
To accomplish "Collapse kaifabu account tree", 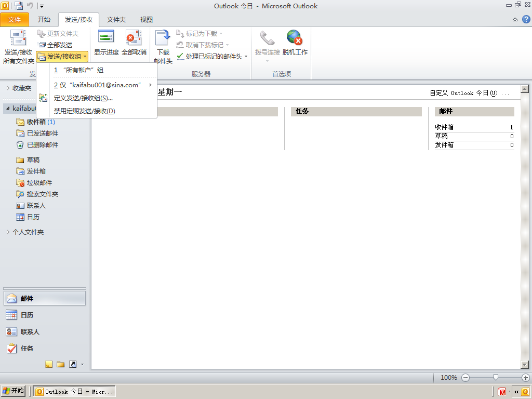I will click(8, 108).
